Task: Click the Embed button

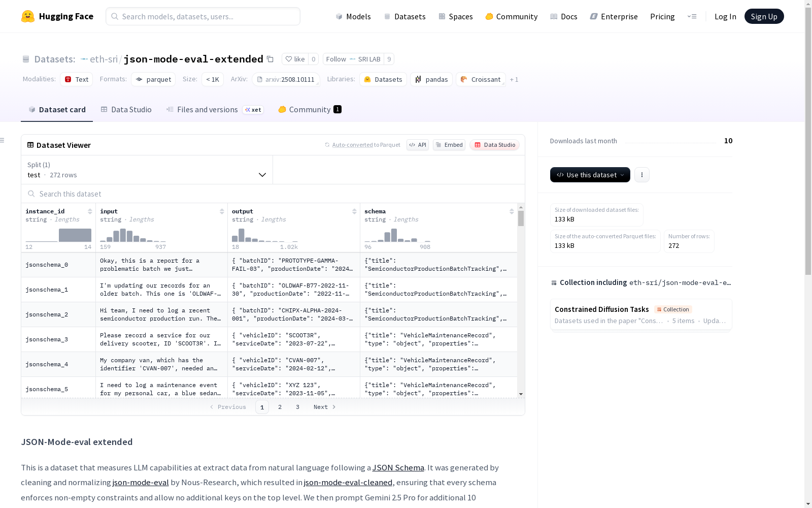Action: (x=449, y=145)
